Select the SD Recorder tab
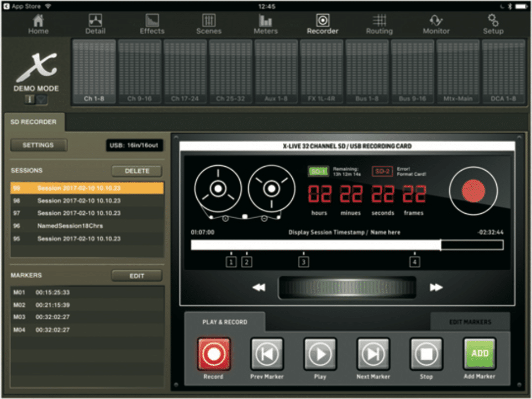The height and width of the screenshot is (399, 532). pyautogui.click(x=34, y=122)
